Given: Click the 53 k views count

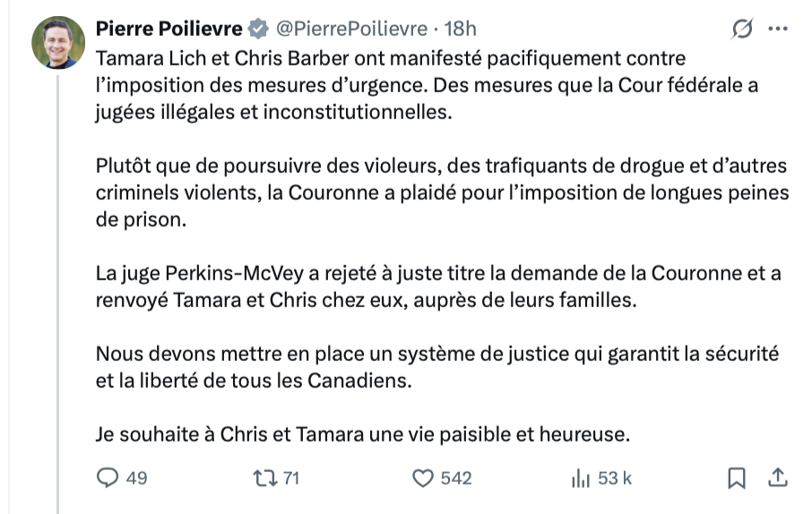Looking at the screenshot, I should [x=615, y=478].
